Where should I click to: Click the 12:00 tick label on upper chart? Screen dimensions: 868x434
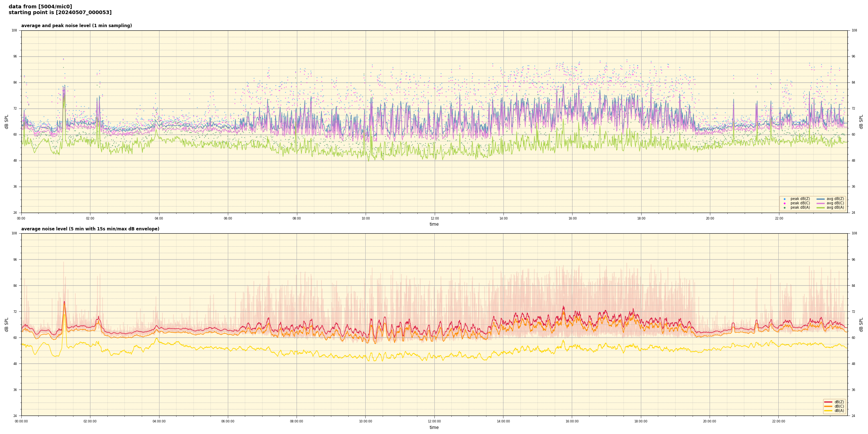point(434,218)
